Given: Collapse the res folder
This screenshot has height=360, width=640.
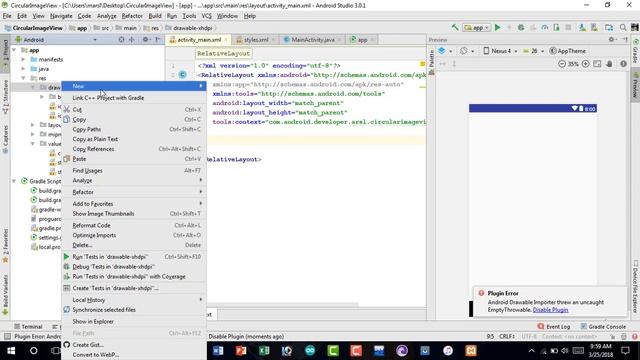Looking at the screenshot, I should point(24,78).
